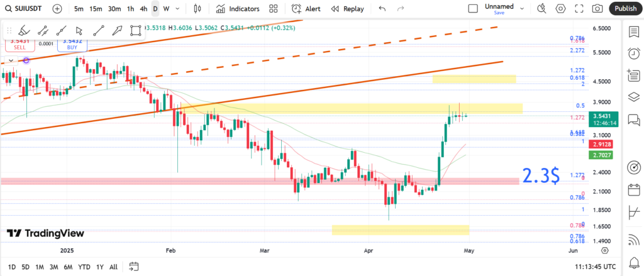Image resolution: width=644 pixels, height=276 pixels.
Task: Expand the time interval dropdown arrow
Action: click(179, 9)
